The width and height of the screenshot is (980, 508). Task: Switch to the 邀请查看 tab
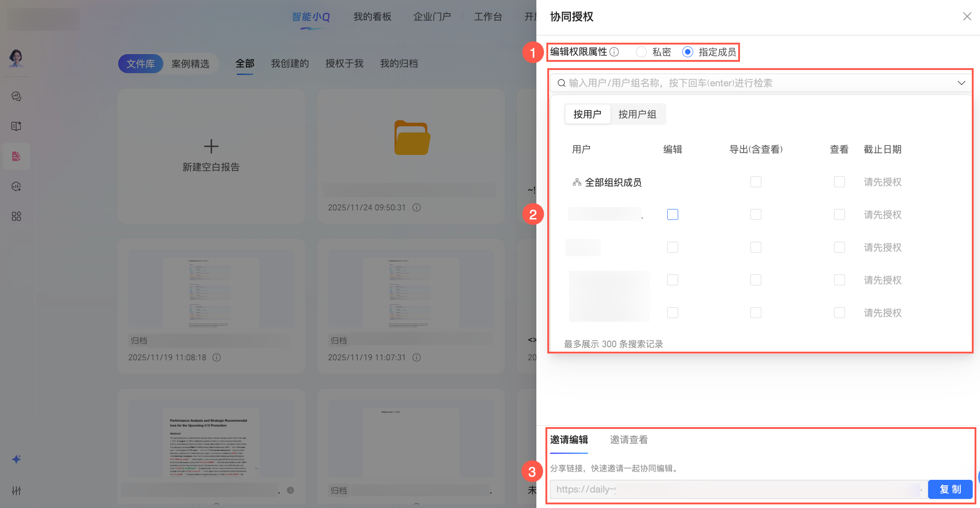click(629, 439)
